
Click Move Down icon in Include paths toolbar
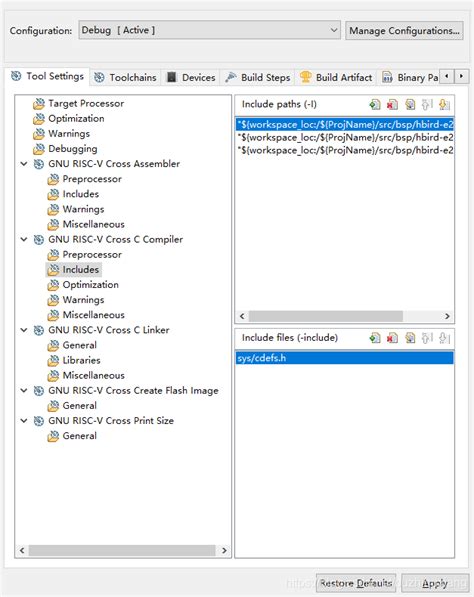[x=444, y=104]
